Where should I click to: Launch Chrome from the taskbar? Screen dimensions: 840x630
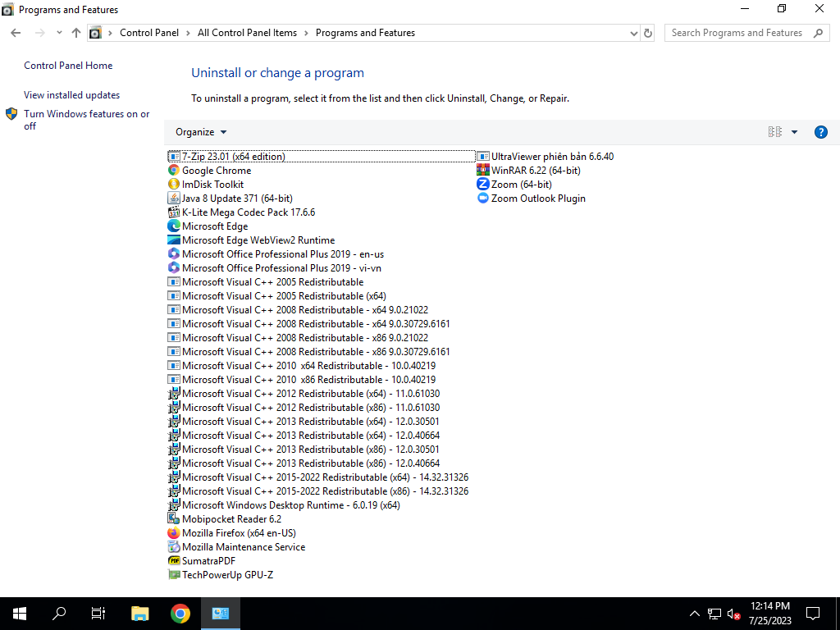pyautogui.click(x=180, y=614)
